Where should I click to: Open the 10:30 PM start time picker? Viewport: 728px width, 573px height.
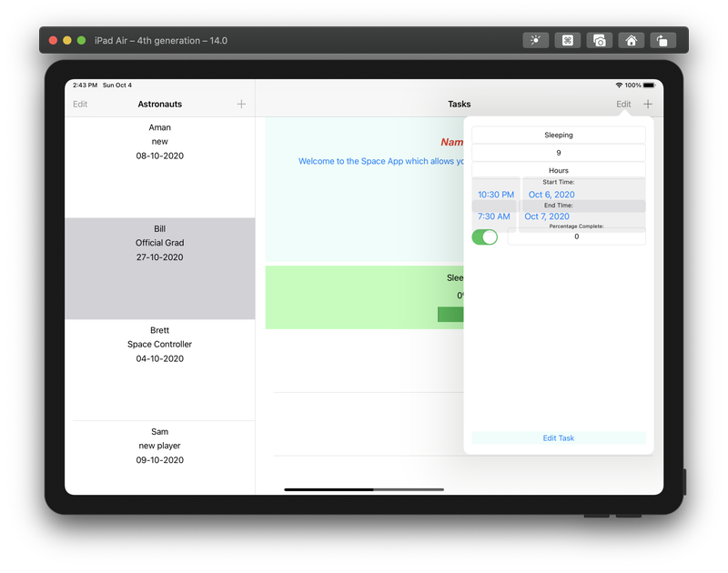click(496, 194)
